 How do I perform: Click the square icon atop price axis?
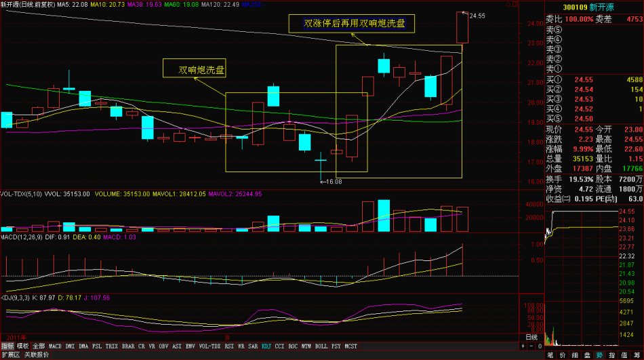coord(515,5)
